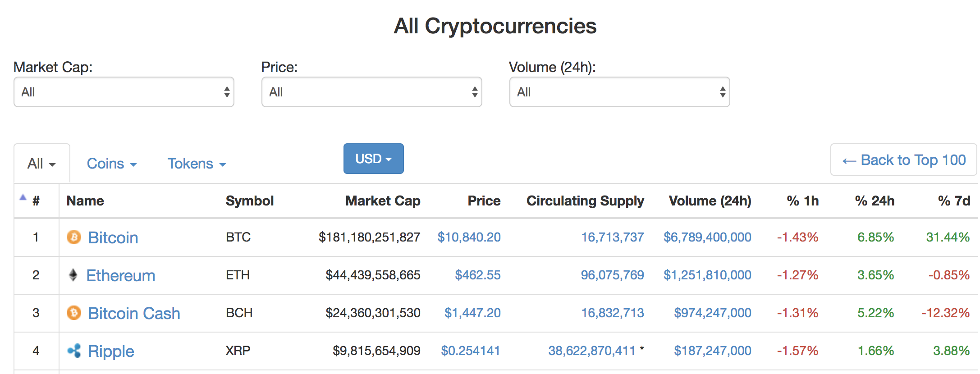Sort by Name column header
The image size is (980, 374).
click(x=85, y=201)
